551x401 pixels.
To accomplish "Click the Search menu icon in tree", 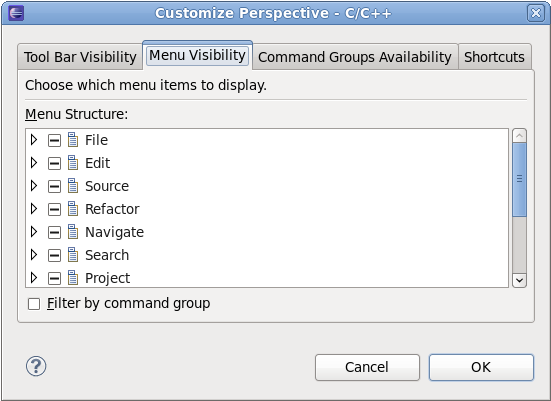I will pos(73,255).
